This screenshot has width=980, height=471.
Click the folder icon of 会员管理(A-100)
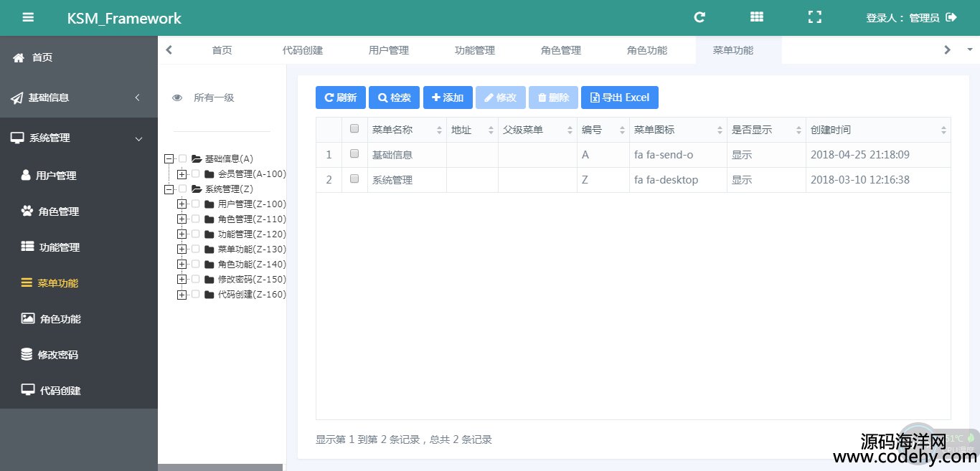point(209,174)
